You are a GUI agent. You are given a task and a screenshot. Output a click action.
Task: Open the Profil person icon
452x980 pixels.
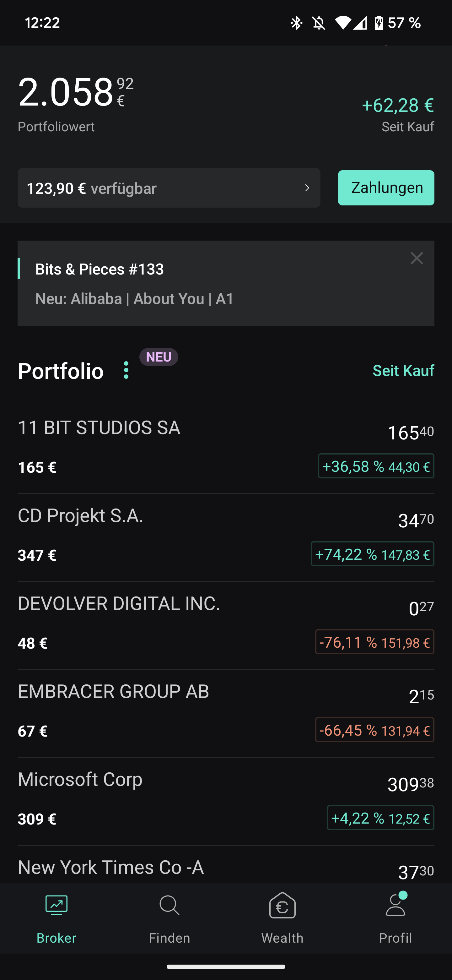click(395, 906)
